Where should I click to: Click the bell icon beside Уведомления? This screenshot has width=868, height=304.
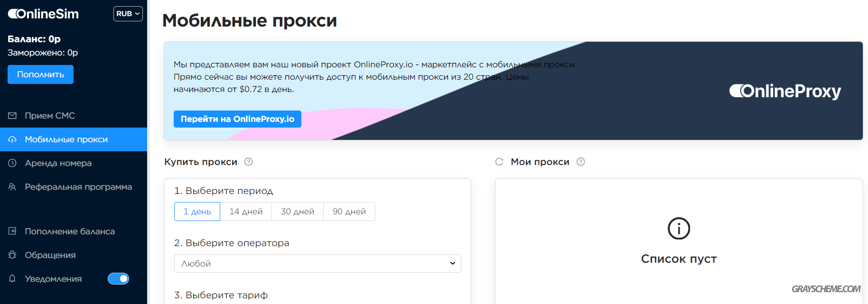(x=12, y=279)
